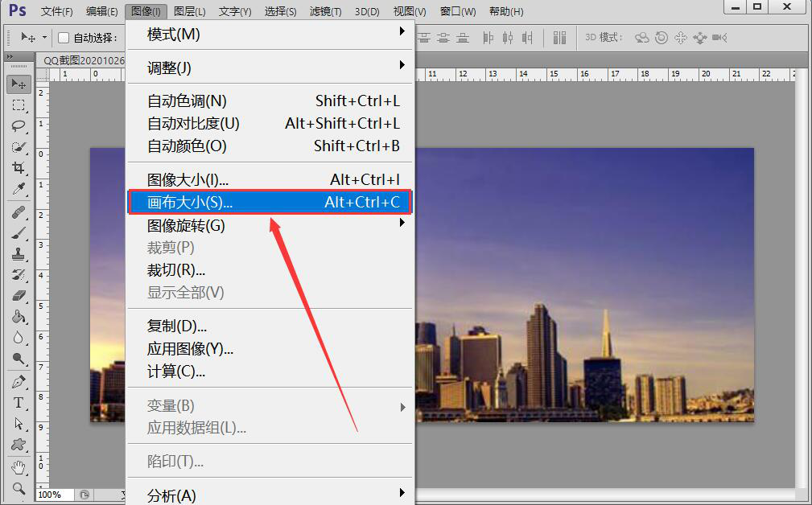Choose 自动颜色(O) menu entry
This screenshot has height=505, width=812.
(x=270, y=146)
